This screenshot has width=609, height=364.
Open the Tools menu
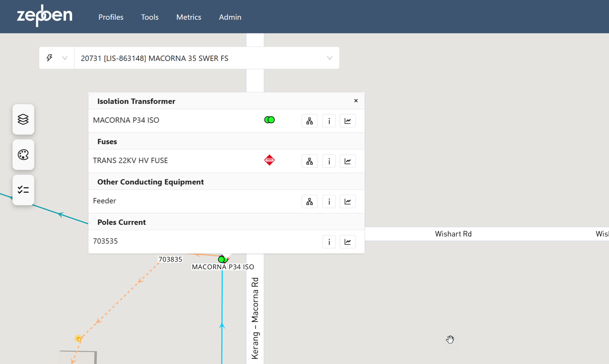click(150, 17)
